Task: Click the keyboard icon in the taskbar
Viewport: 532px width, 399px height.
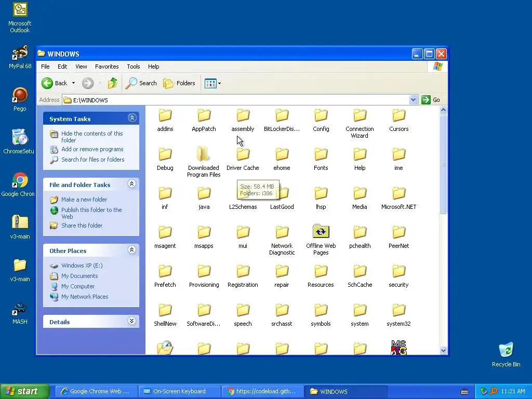Action: tap(464, 392)
